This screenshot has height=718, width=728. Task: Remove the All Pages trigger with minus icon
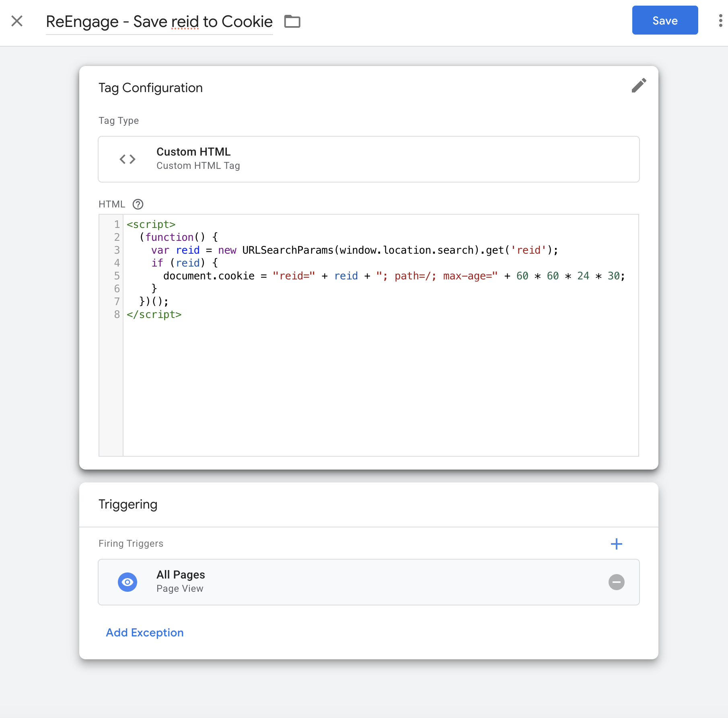coord(616,582)
